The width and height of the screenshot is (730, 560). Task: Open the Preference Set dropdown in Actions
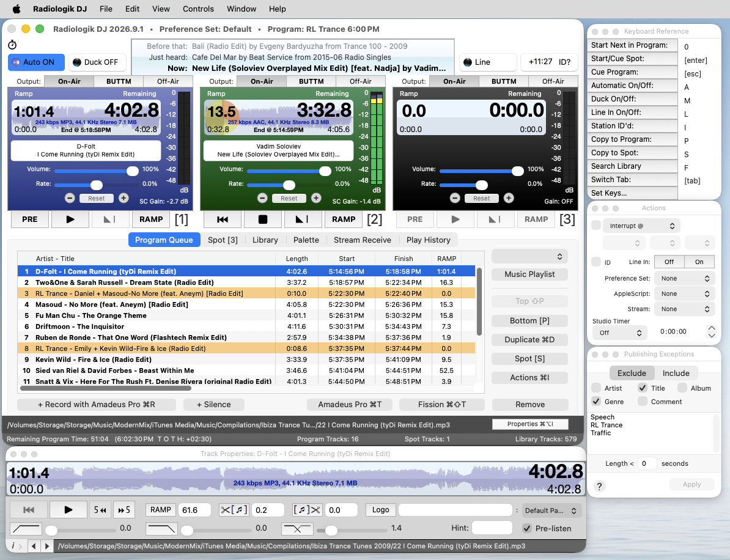click(684, 278)
